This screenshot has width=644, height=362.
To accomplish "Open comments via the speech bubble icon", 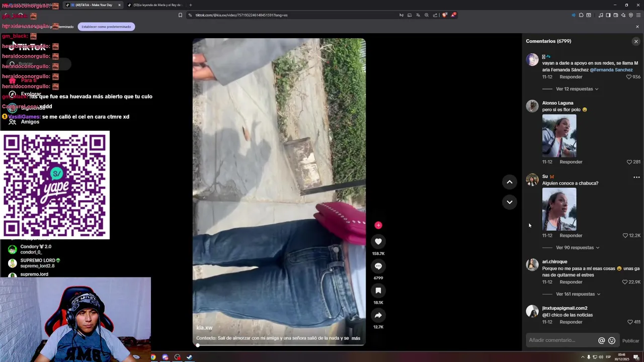I will tap(378, 266).
